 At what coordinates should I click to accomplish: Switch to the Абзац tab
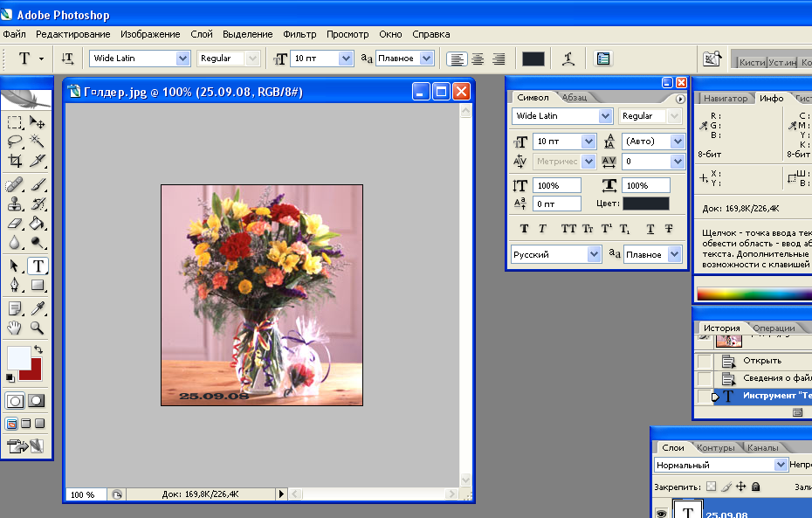point(575,97)
